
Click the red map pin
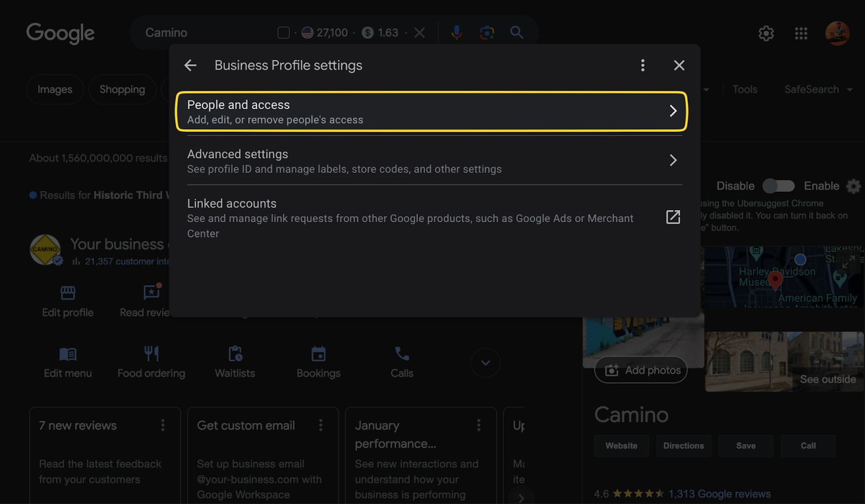click(775, 281)
